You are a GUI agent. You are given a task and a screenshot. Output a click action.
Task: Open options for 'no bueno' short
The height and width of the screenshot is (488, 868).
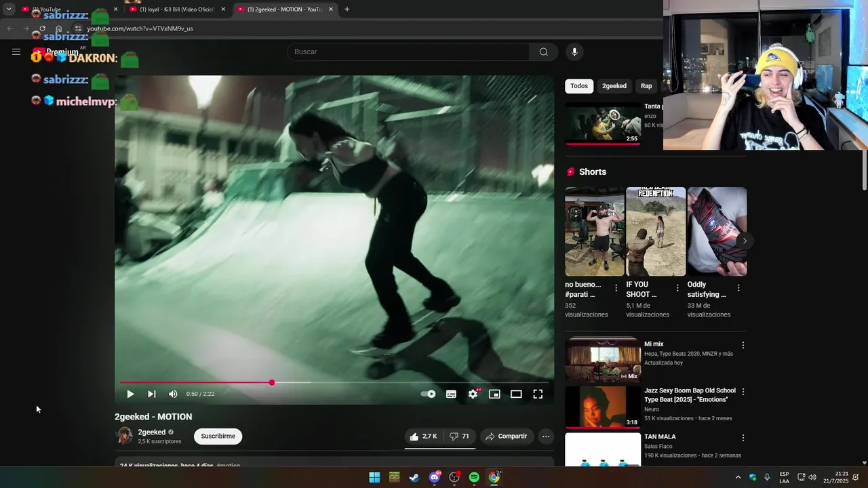pyautogui.click(x=616, y=288)
